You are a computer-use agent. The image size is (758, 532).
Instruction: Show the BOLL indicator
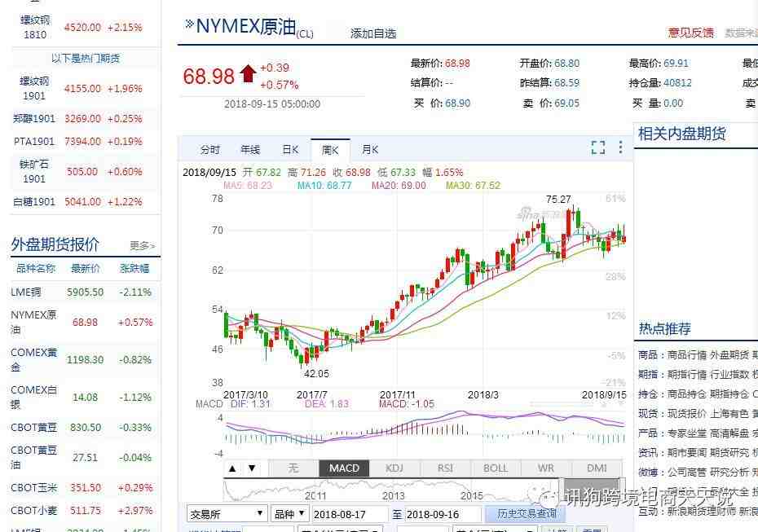tap(496, 468)
